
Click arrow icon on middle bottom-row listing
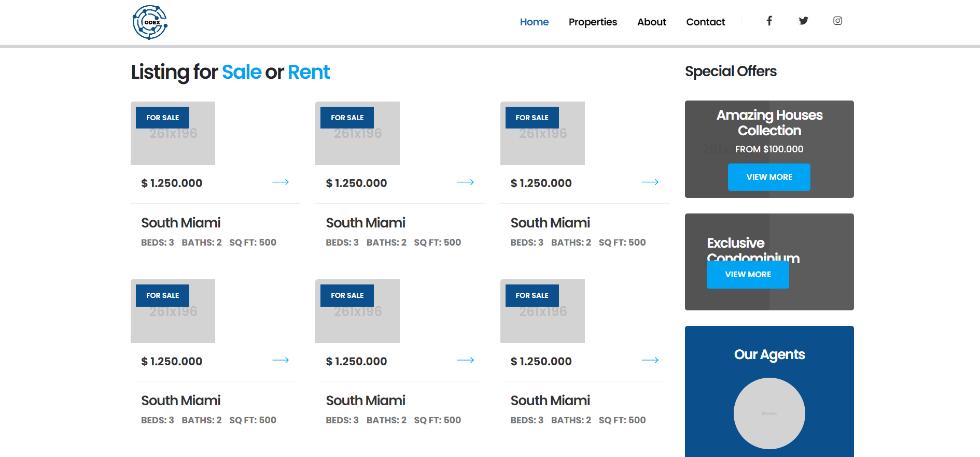[x=465, y=360]
